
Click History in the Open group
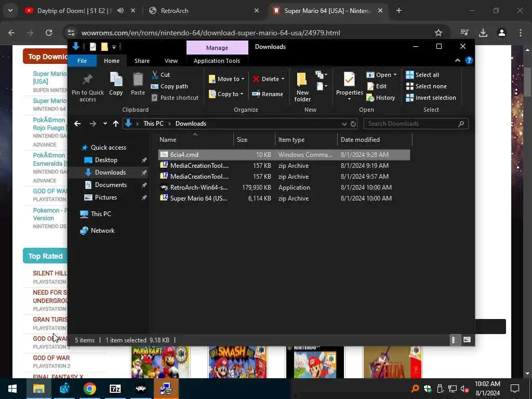pos(381,98)
